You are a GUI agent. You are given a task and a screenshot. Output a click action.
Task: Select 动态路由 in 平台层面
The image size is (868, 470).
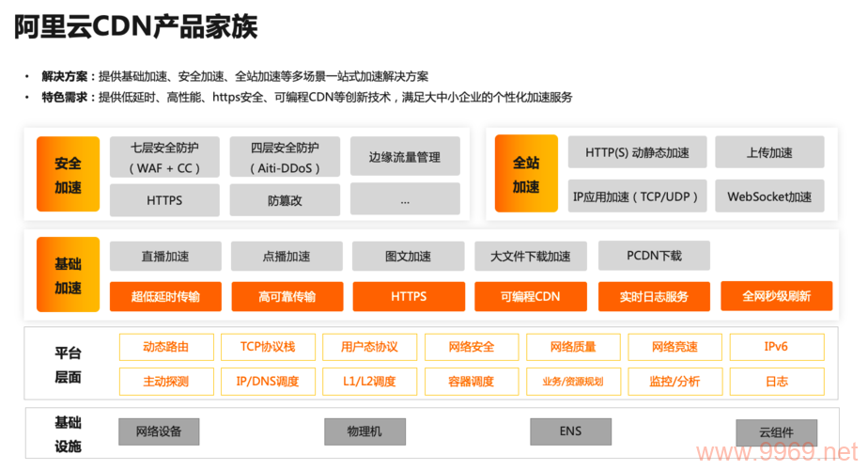click(x=166, y=347)
